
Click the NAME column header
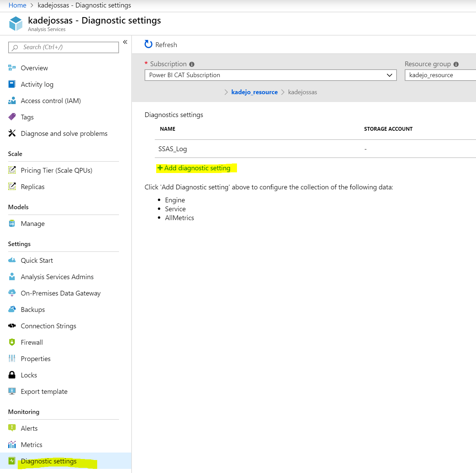(x=167, y=129)
